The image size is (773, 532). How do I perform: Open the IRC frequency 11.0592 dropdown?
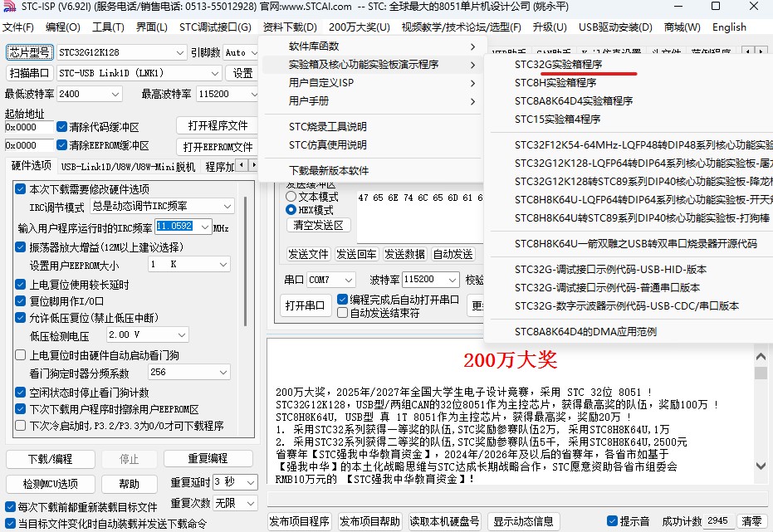pyautogui.click(x=205, y=227)
